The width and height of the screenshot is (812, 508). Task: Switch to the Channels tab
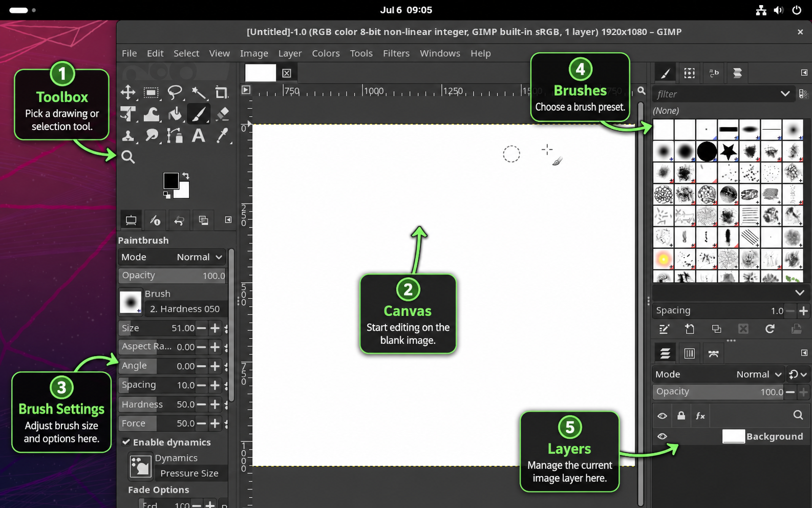[x=690, y=353]
